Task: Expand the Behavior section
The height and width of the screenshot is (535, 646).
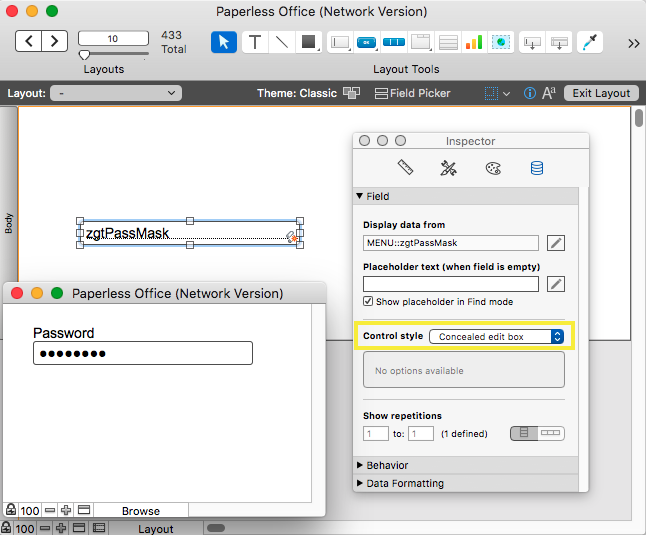Action: [359, 465]
